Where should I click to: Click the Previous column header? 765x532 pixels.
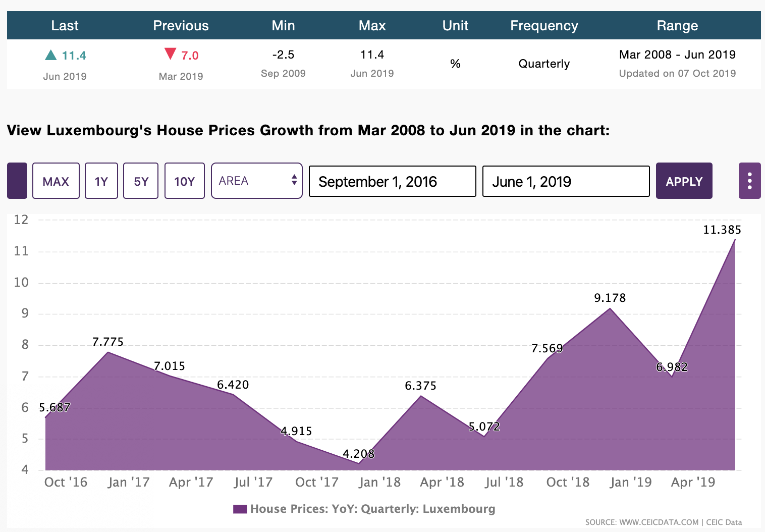pos(181,25)
